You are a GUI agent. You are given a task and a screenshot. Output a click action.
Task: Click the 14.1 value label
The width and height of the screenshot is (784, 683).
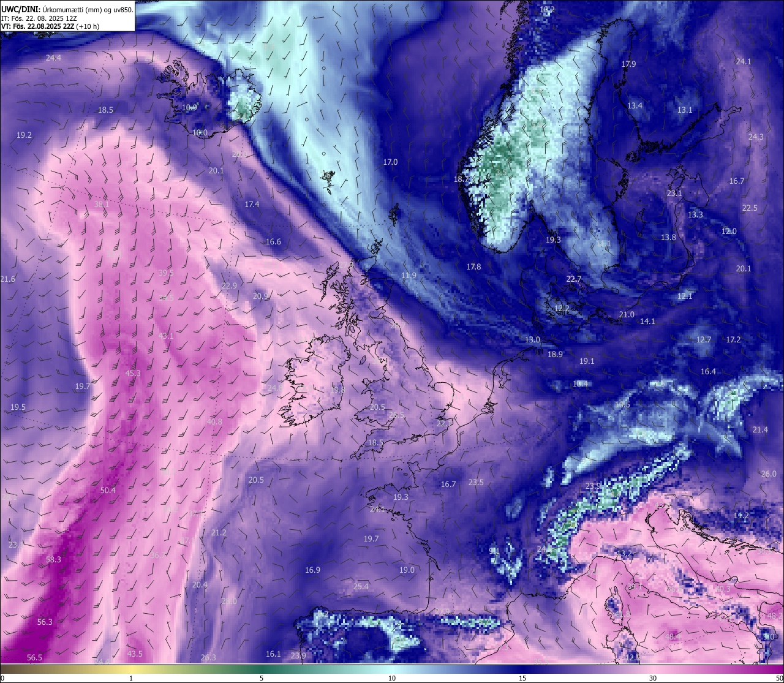pyautogui.click(x=647, y=322)
